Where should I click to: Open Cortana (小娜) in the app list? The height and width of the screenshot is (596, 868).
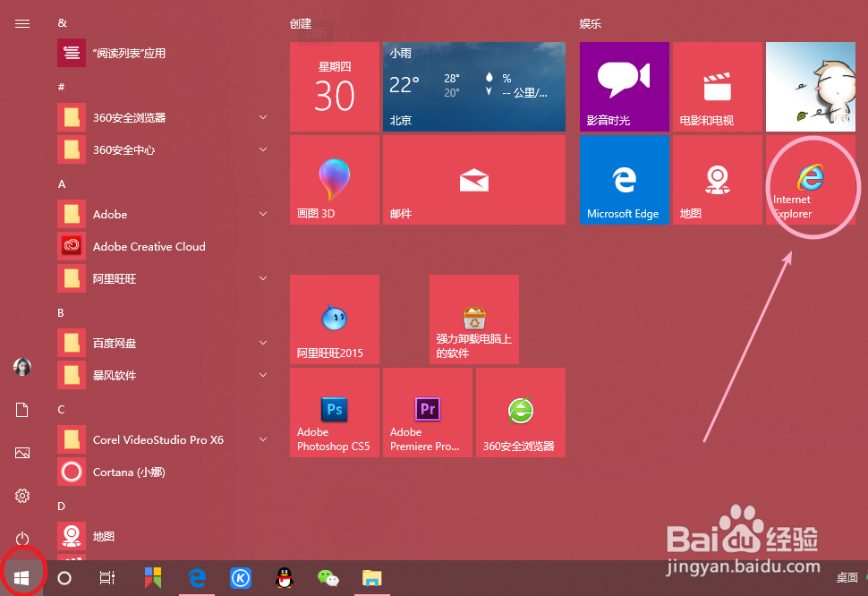[165, 472]
